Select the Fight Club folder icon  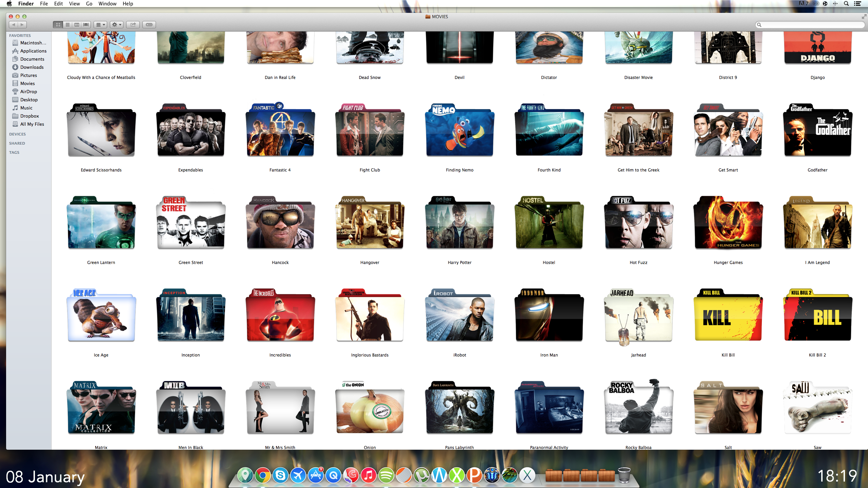(370, 130)
